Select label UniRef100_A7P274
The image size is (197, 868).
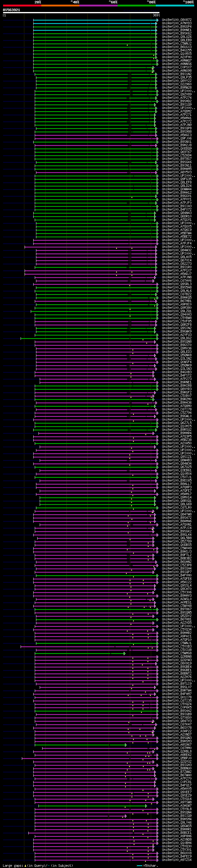click(177, 98)
